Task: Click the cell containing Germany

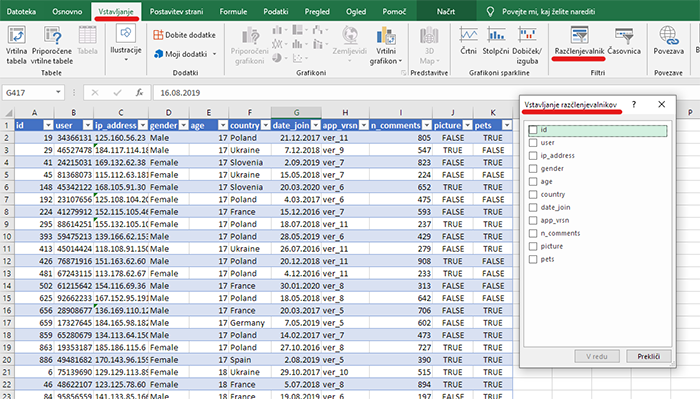Action: click(250, 323)
